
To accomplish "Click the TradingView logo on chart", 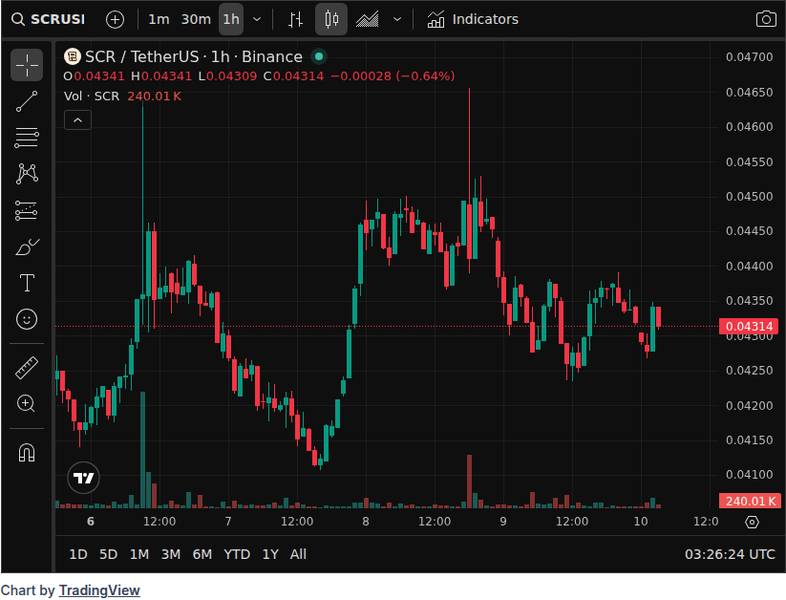I will click(83, 478).
